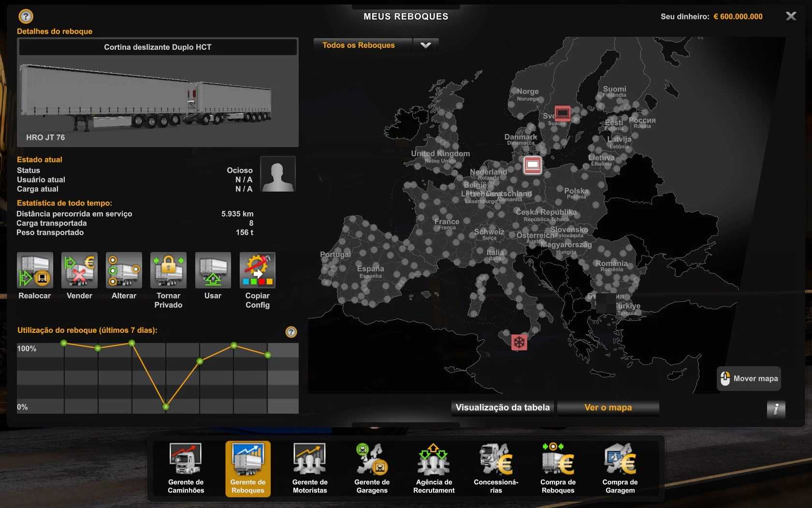Image resolution: width=812 pixels, height=508 pixels.
Task: Switch to Ver o mapa tab
Action: pyautogui.click(x=608, y=407)
